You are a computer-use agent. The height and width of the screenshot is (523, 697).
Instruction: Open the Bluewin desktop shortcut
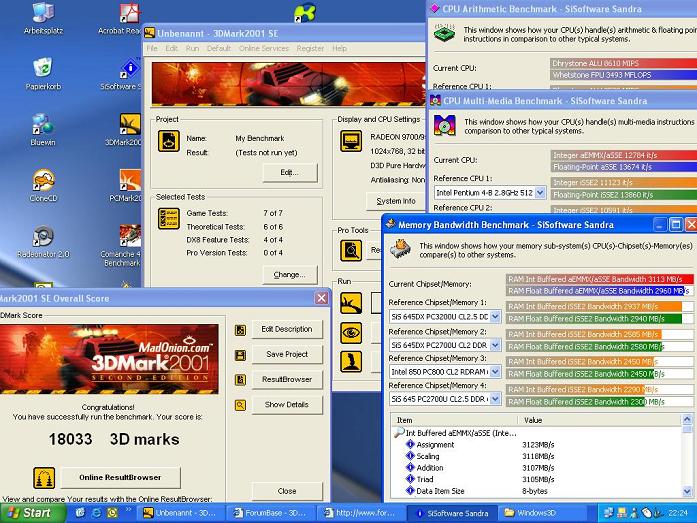point(43,129)
